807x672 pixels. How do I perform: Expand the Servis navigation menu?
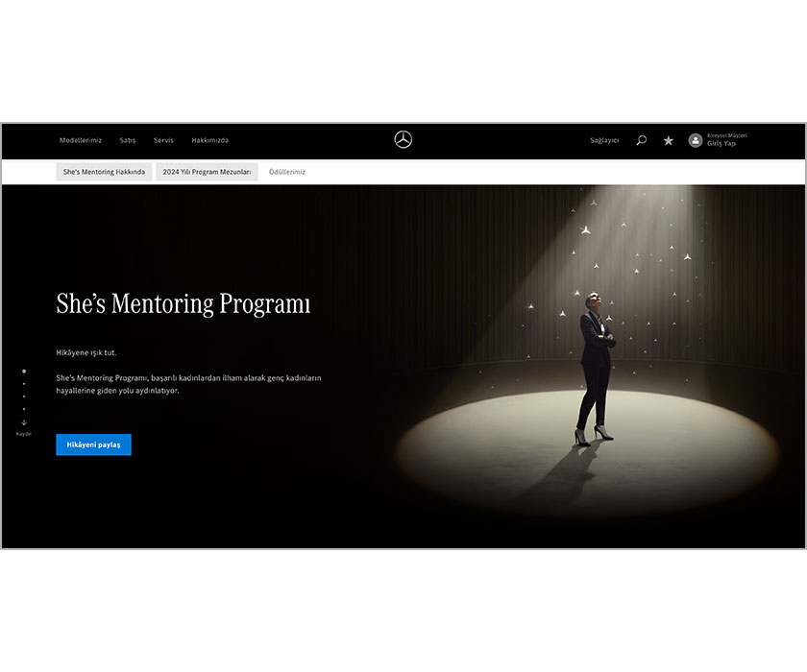pos(163,140)
